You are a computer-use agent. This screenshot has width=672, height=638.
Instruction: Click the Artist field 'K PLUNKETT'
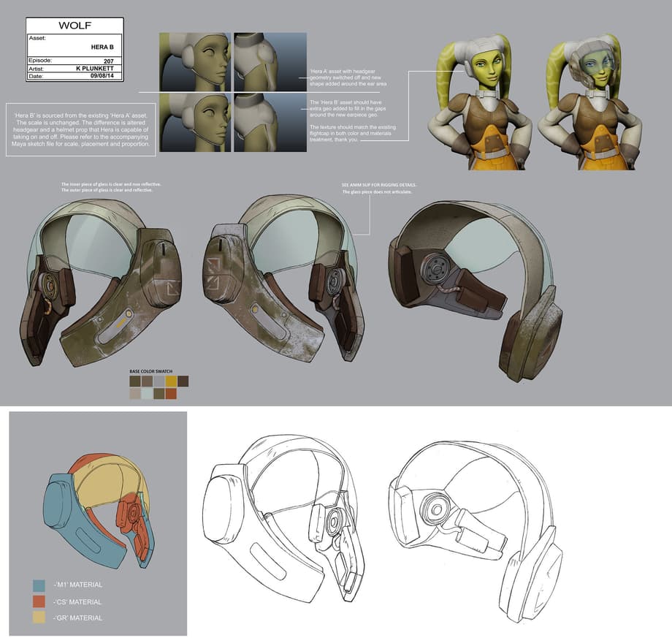point(96,68)
